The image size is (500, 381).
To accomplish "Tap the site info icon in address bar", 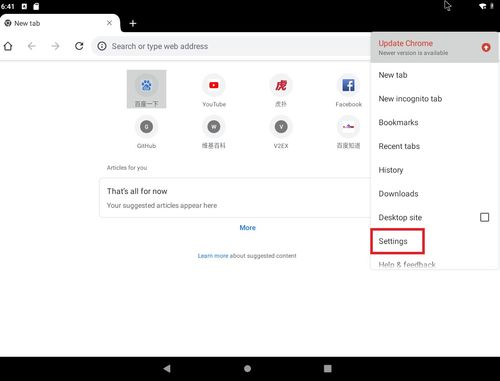I will (x=102, y=46).
